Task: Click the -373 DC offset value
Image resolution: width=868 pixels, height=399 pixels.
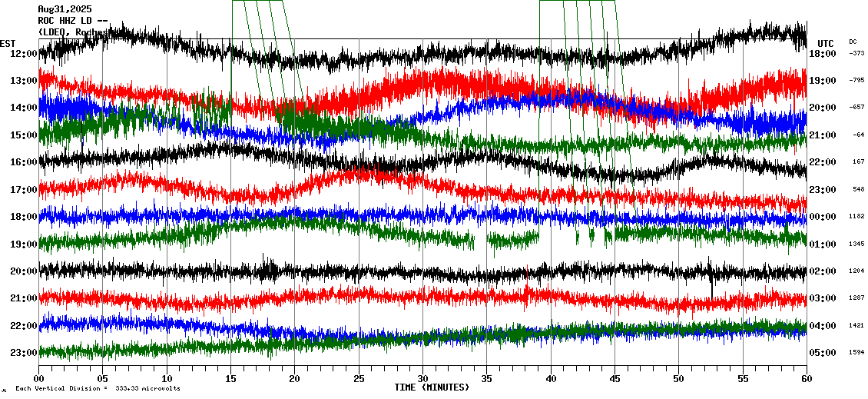Action: click(x=856, y=53)
